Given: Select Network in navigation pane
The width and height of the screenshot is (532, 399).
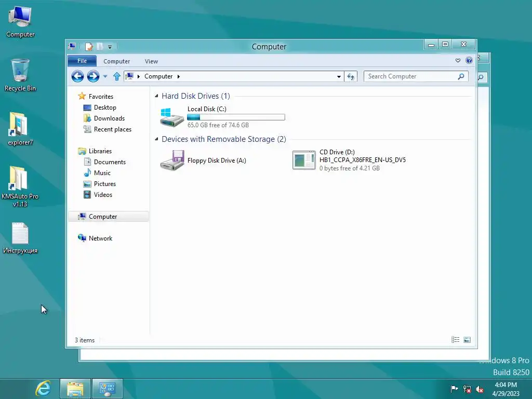Looking at the screenshot, I should pyautogui.click(x=100, y=238).
